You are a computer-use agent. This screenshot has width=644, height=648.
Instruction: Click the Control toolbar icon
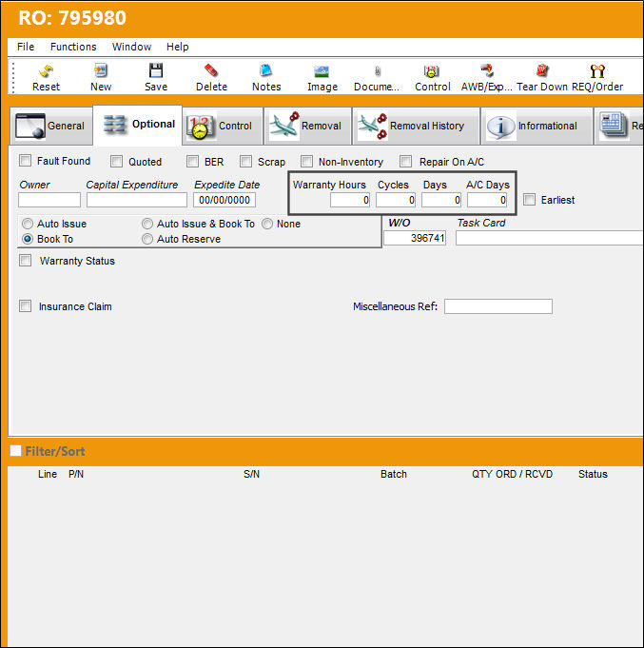point(432,77)
